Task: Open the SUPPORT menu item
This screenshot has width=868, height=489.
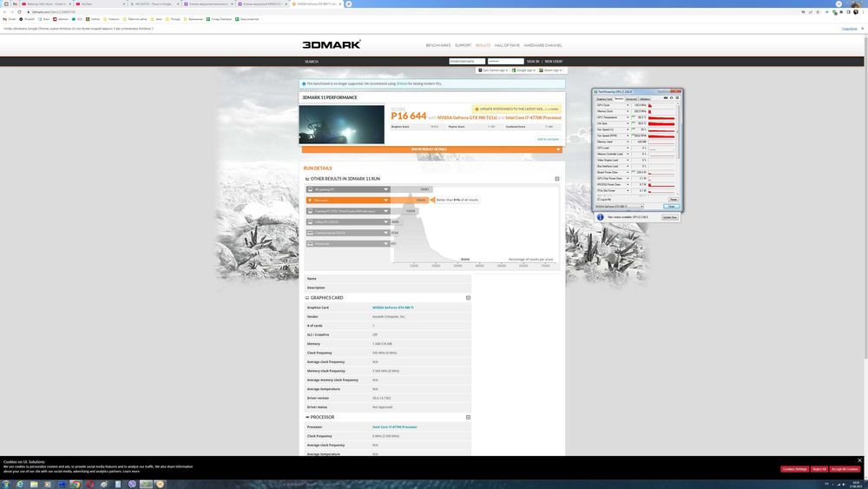Action: (463, 45)
